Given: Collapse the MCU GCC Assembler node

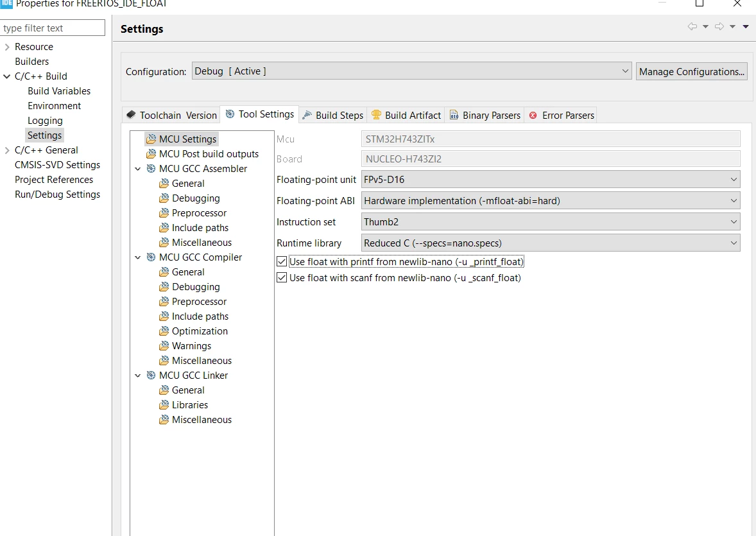Looking at the screenshot, I should coord(138,169).
